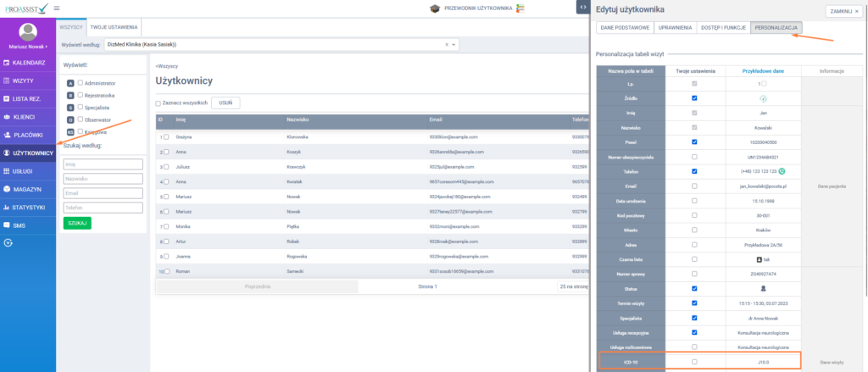This screenshot has height=372, width=868.
Task: Expand the Mariusz Nowak profile menu
Action: click(x=28, y=46)
